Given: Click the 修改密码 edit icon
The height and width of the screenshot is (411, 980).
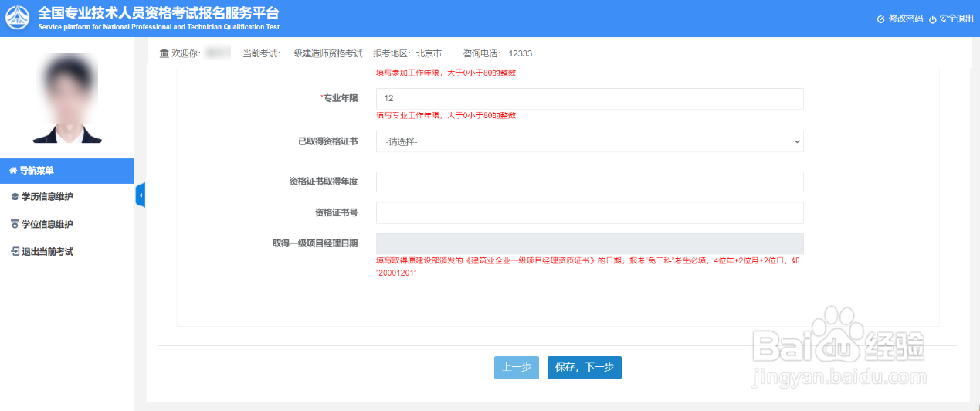Looking at the screenshot, I should [881, 19].
